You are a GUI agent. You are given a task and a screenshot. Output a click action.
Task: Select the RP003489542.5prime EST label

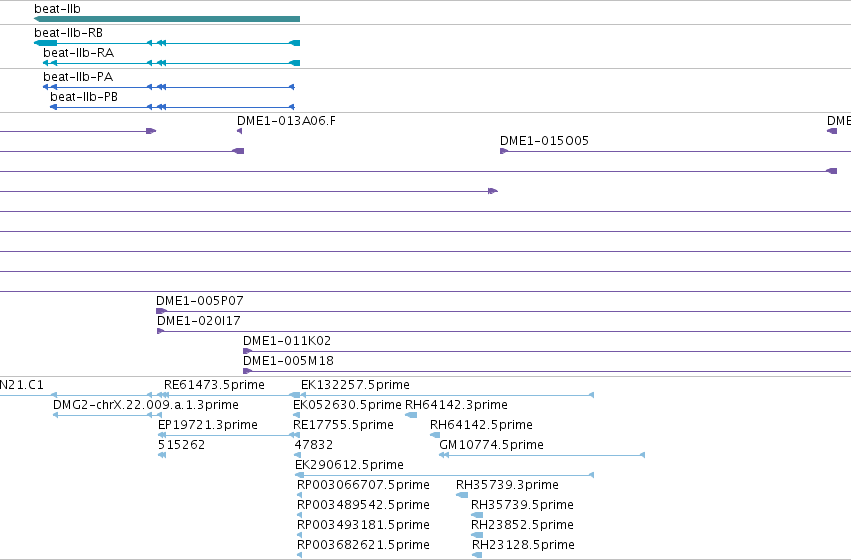(x=363, y=505)
